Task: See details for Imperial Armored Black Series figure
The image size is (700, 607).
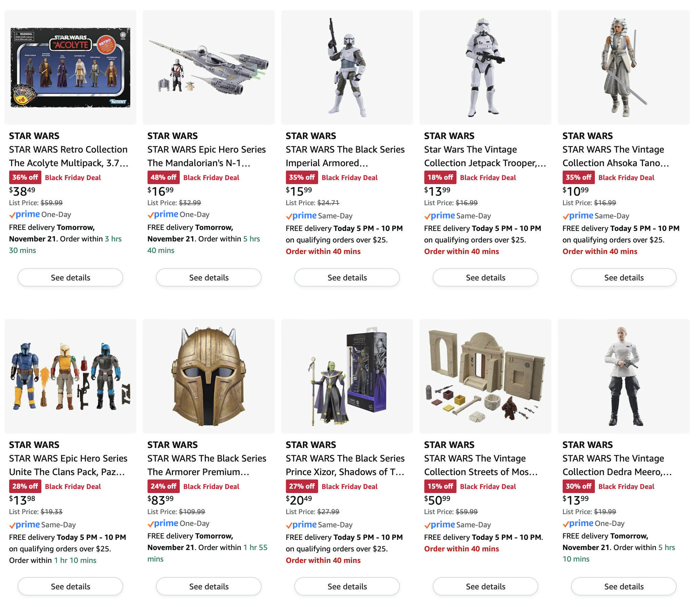Action: (x=347, y=277)
